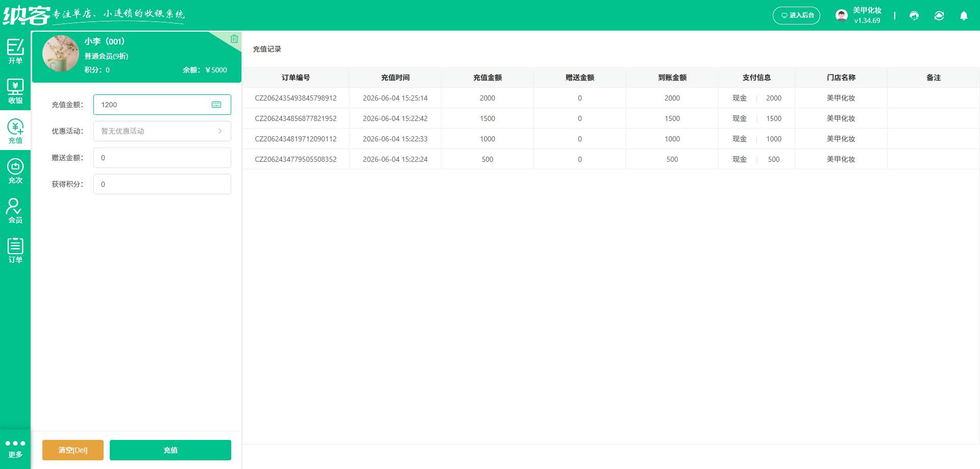
Task: Select recharge record row CZ2062435493845798912
Action: click(x=611, y=98)
